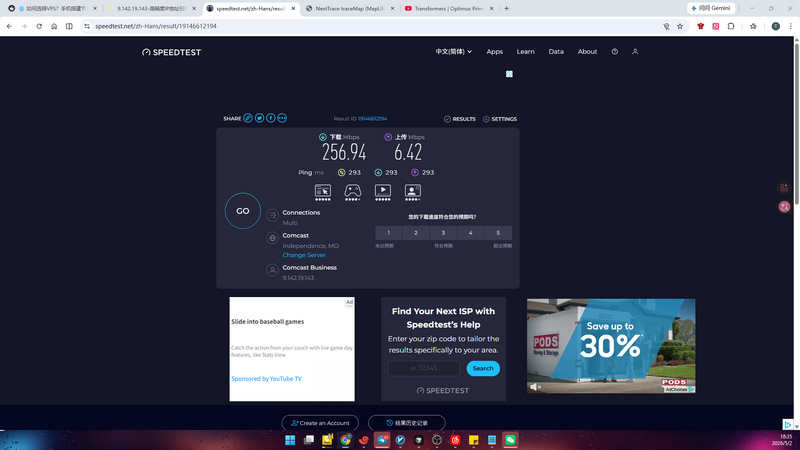Open the language selector 中文(简体) dropdown
800x450 pixels.
(x=454, y=52)
